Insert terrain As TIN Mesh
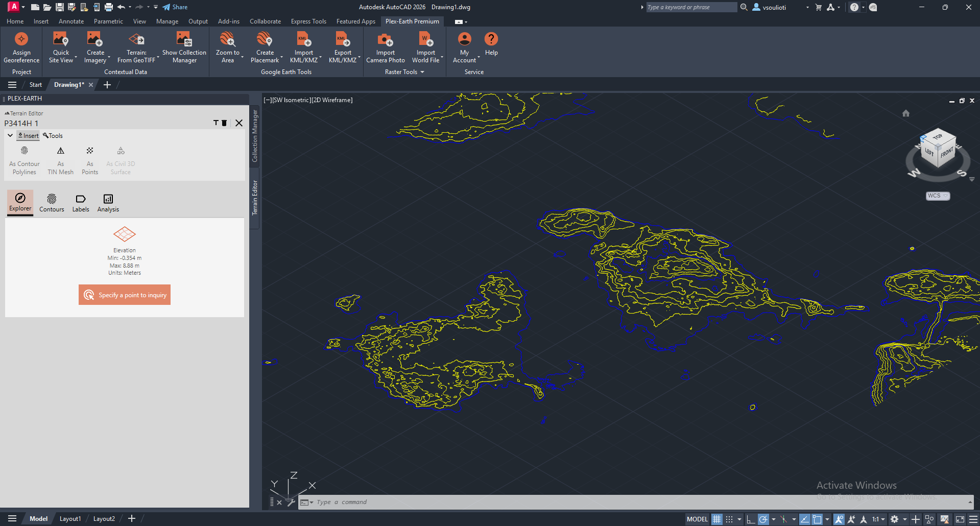 (61, 161)
